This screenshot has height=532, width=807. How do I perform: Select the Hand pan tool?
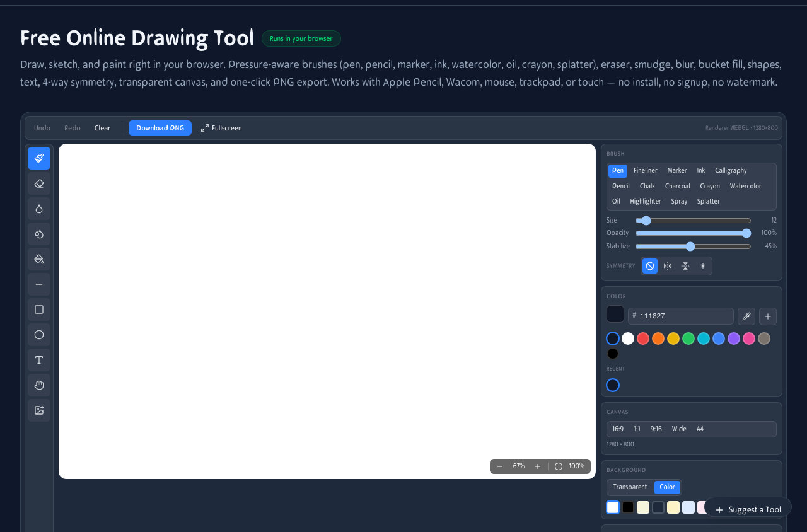(39, 385)
